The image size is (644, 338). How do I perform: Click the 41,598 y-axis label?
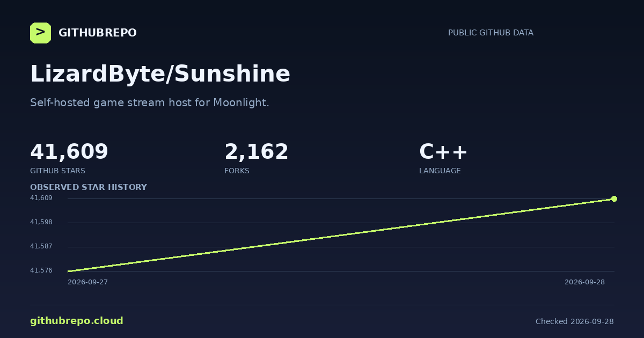pyautogui.click(x=41, y=222)
